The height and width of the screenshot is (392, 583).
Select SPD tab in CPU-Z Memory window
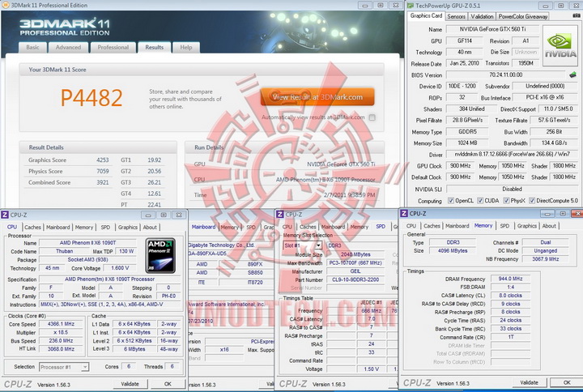[x=504, y=226]
